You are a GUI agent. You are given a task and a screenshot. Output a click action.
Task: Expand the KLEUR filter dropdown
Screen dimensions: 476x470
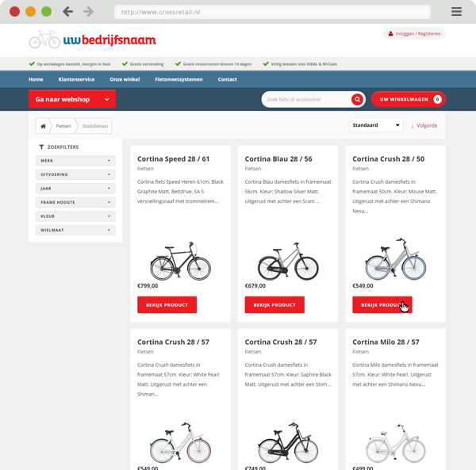click(75, 216)
